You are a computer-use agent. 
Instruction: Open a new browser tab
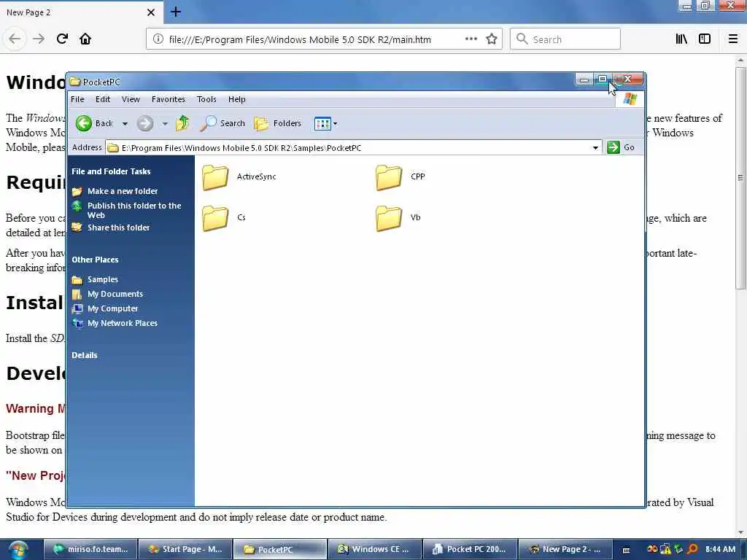pyautogui.click(x=176, y=12)
